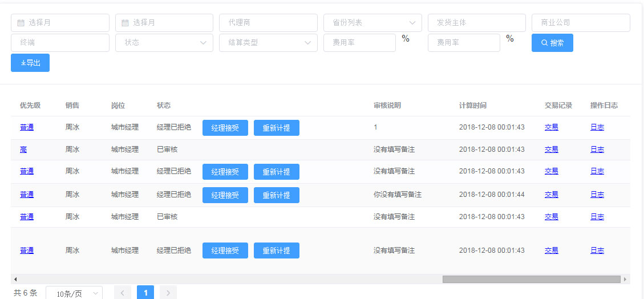Click the calendar icon in second month picker
This screenshot has height=299, width=644.
(x=125, y=23)
